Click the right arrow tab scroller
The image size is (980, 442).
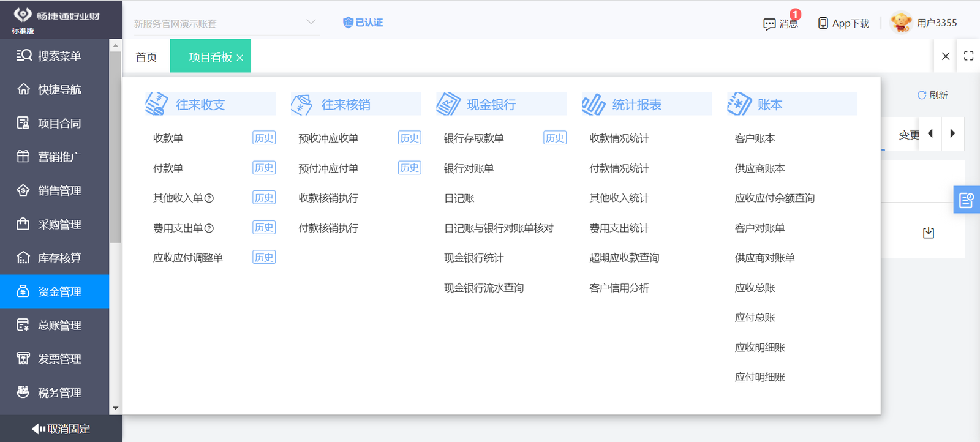pyautogui.click(x=952, y=133)
